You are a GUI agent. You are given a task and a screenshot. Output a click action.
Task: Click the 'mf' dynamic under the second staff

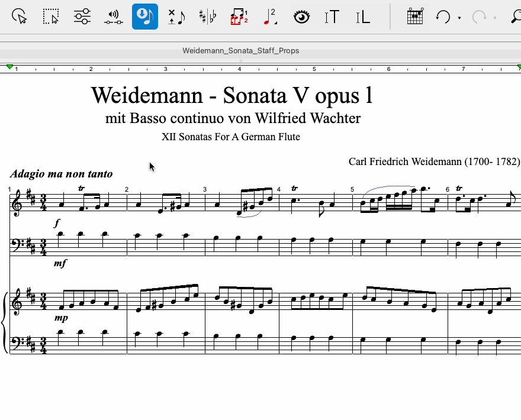click(60, 264)
